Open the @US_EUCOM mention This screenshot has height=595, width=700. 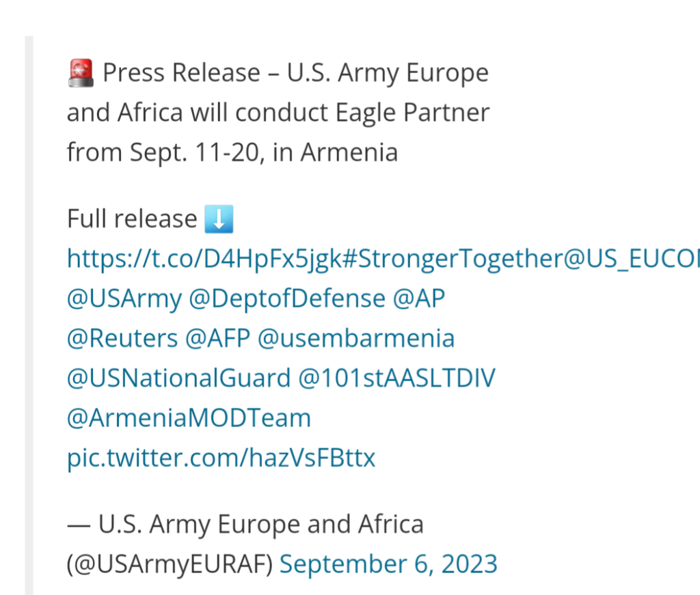click(632, 259)
